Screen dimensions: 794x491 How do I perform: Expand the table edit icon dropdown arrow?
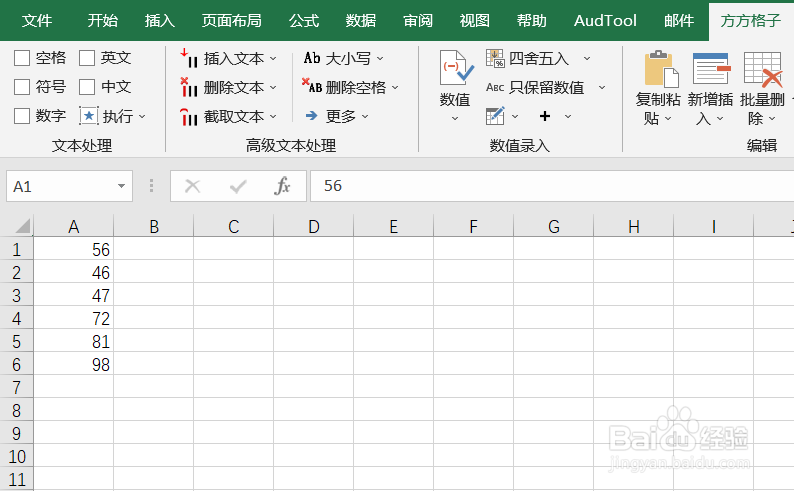click(515, 116)
